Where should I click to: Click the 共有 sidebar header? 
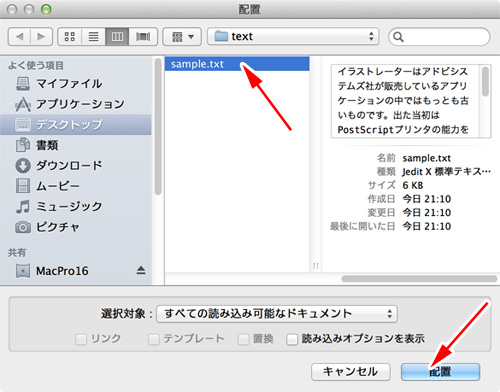pos(17,252)
